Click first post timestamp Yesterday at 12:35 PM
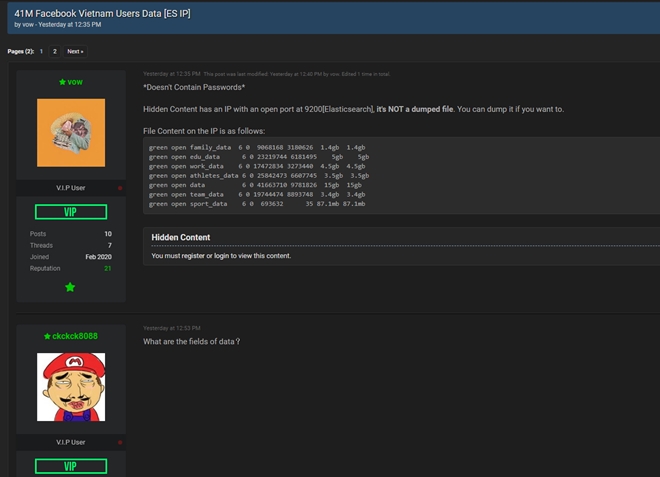 [x=172, y=74]
